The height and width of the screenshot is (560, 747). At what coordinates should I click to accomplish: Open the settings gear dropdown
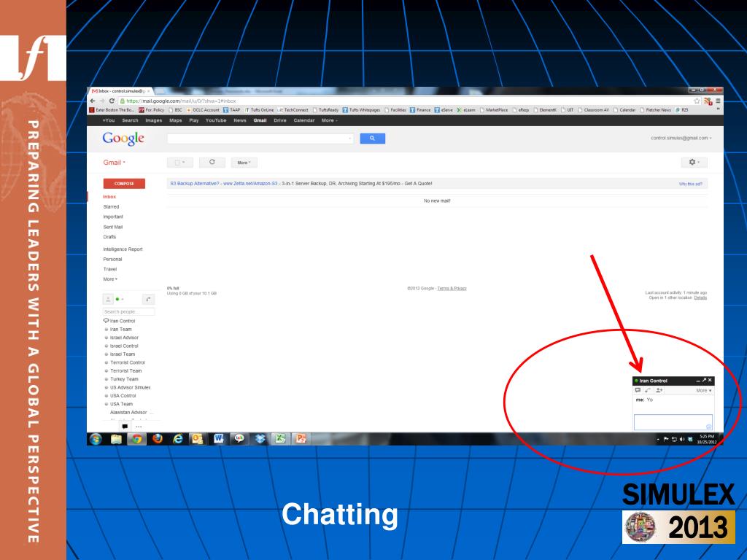coord(694,163)
